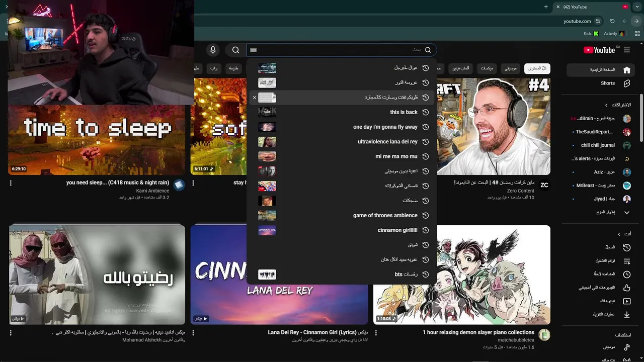Open the YouTube hamburger guide menu
The height and width of the screenshot is (362, 644).
tap(627, 50)
